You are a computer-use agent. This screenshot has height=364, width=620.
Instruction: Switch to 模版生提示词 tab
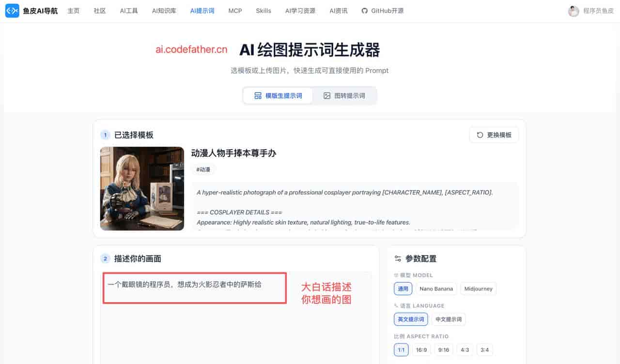[278, 96]
